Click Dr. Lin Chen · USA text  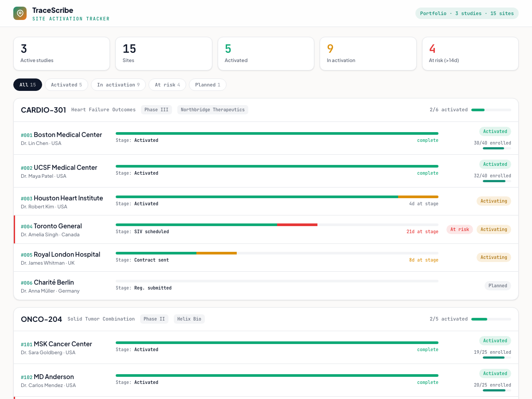(x=41, y=143)
